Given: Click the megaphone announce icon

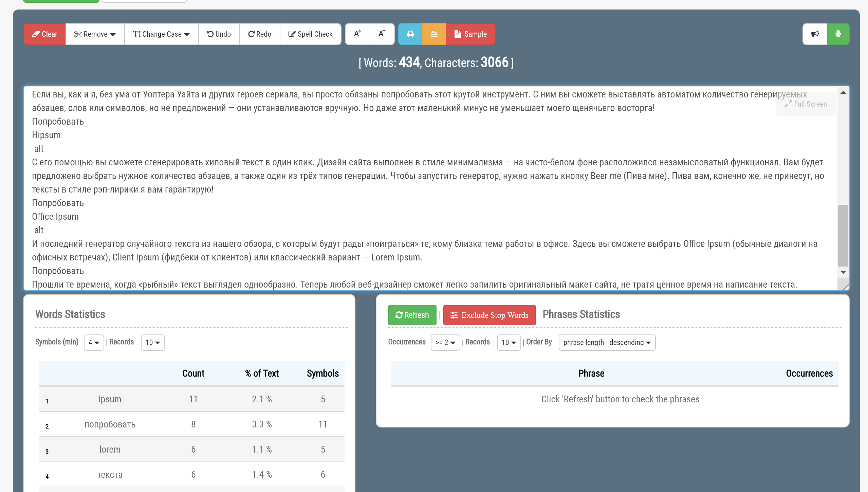Looking at the screenshot, I should click(815, 34).
